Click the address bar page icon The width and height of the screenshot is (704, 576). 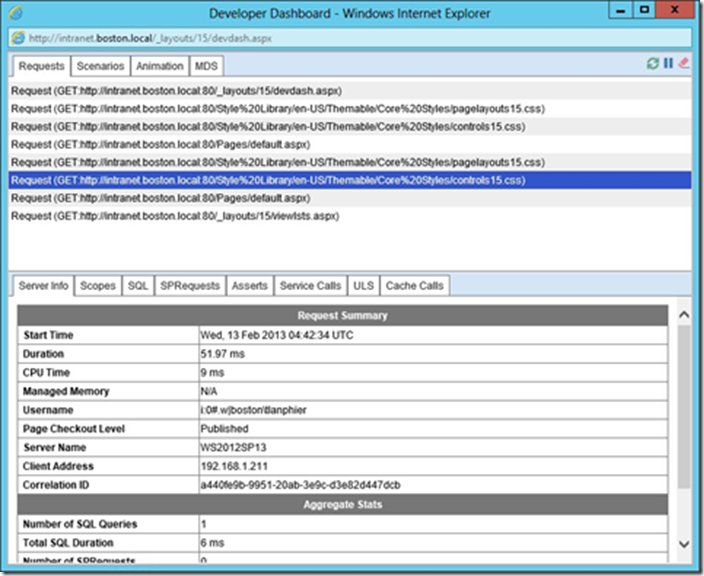click(18, 38)
